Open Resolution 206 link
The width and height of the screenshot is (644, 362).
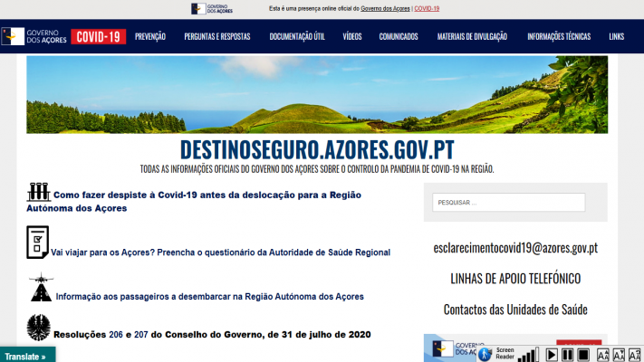click(x=116, y=334)
